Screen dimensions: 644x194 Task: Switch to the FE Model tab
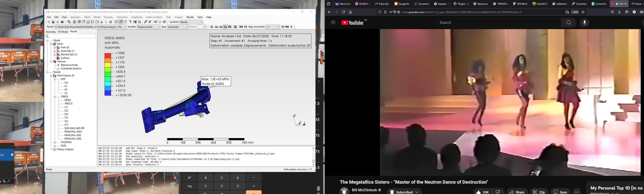[x=63, y=32]
